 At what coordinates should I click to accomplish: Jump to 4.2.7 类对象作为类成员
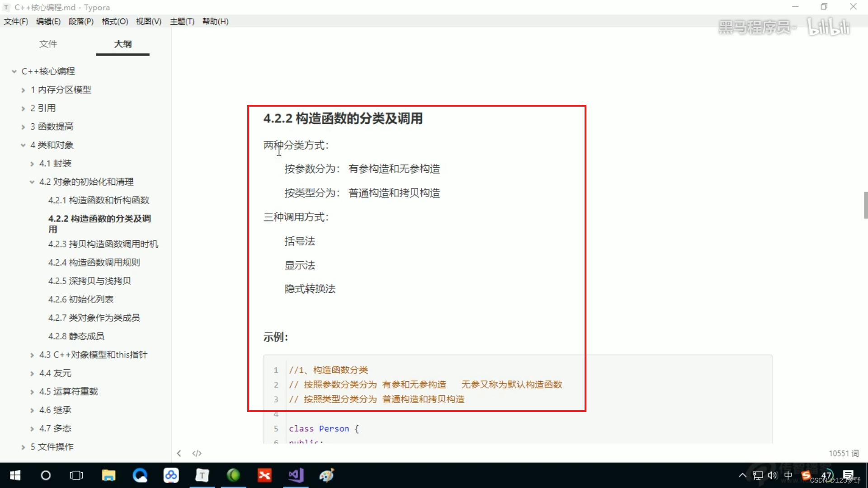click(x=94, y=318)
